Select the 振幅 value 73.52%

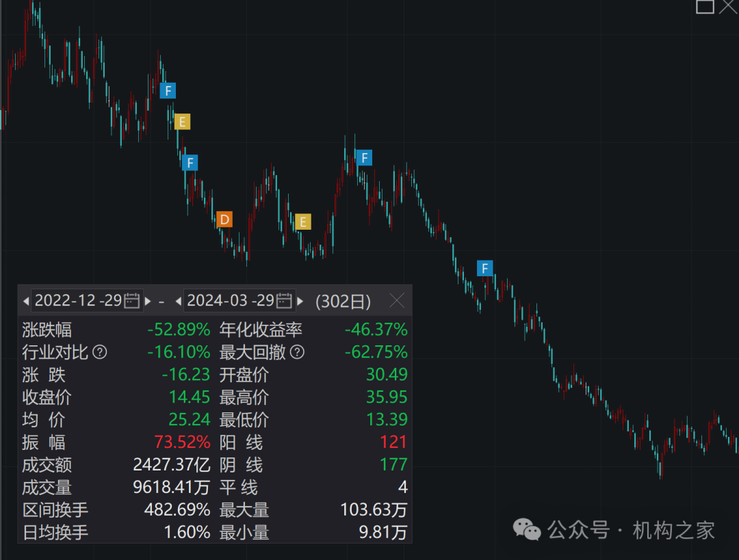coord(183,442)
